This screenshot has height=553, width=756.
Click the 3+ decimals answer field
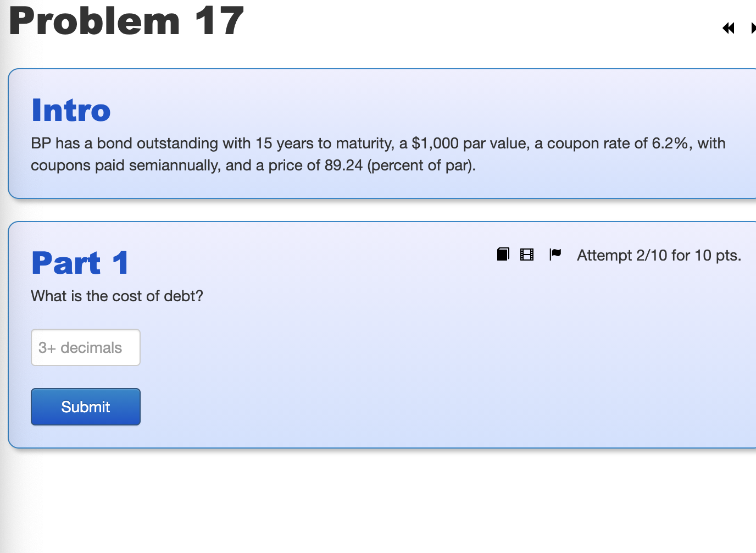[x=85, y=347]
